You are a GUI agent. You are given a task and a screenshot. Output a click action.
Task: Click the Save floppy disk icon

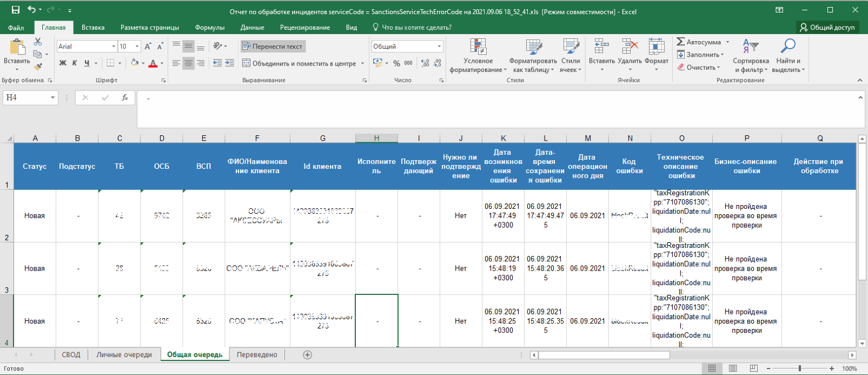coord(16,10)
